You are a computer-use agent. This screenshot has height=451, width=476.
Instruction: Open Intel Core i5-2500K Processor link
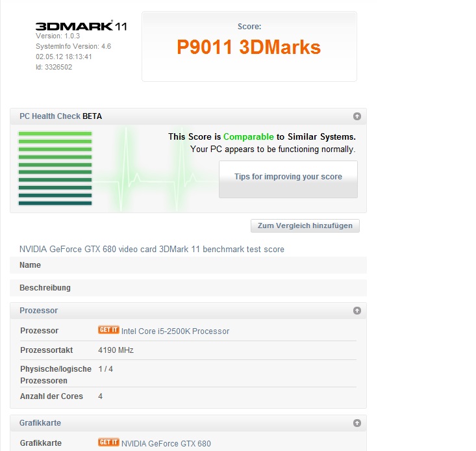175,331
